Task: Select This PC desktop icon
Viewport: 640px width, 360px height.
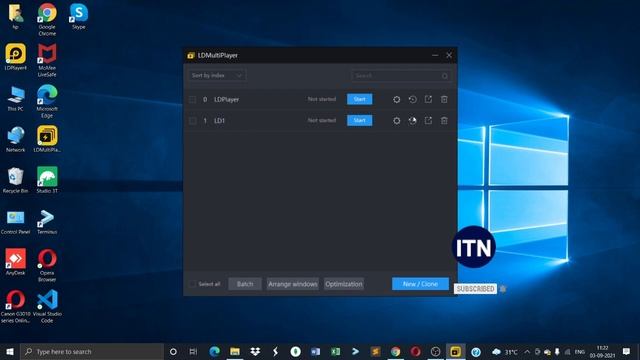Action: 16,98
